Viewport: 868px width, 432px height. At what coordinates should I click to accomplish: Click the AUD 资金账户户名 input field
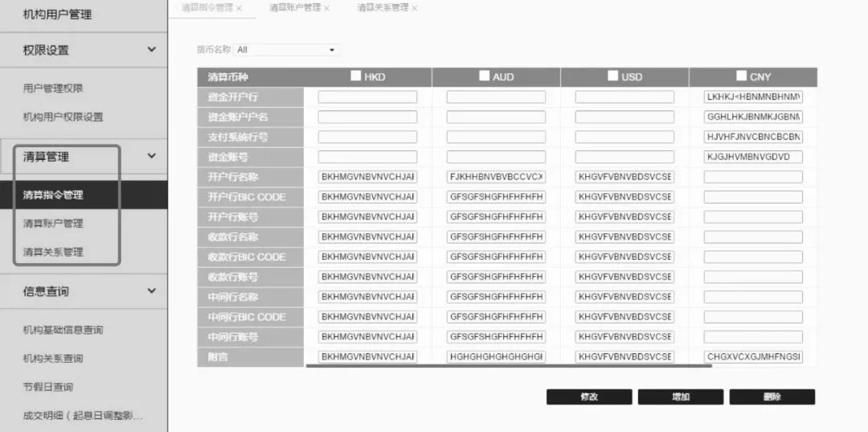496,117
